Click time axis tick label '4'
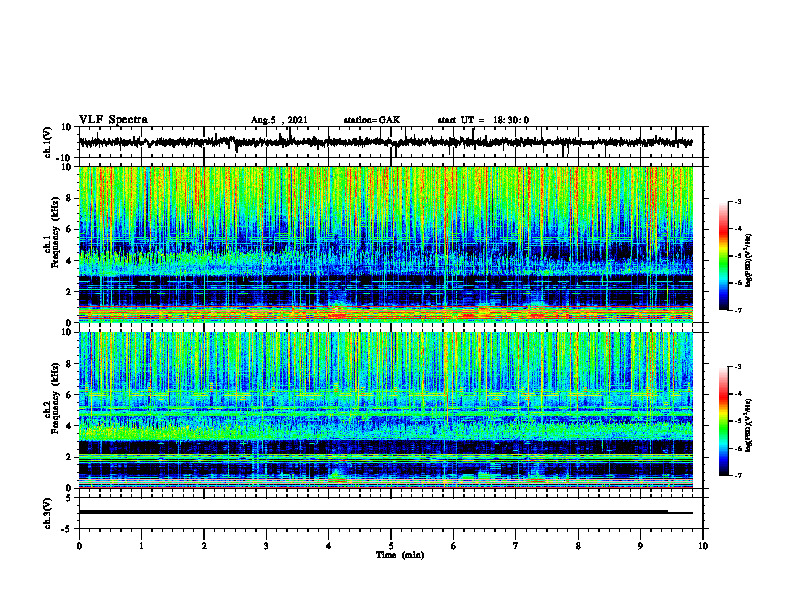 click(329, 546)
